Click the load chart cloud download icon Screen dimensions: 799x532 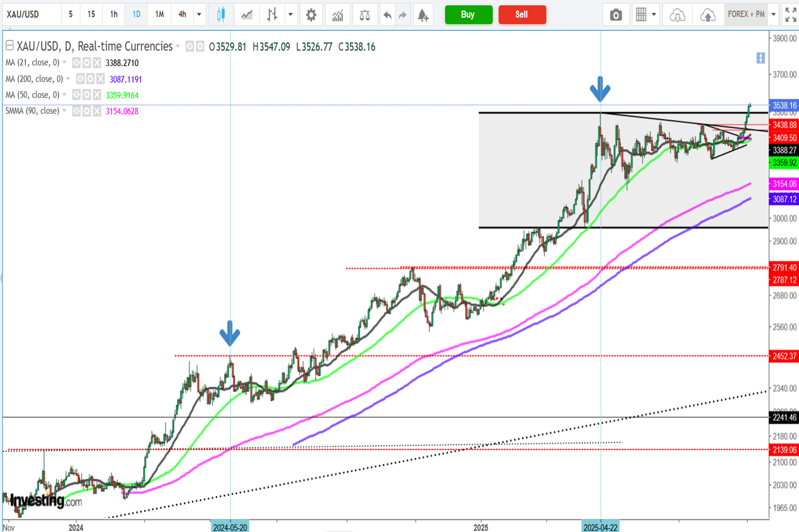tap(677, 15)
